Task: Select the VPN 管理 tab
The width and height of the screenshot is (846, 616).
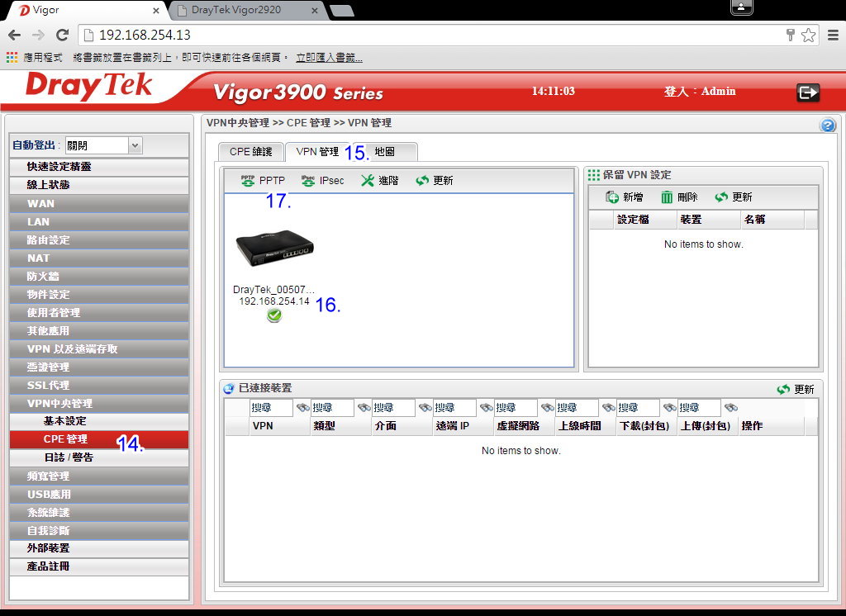Action: point(317,152)
